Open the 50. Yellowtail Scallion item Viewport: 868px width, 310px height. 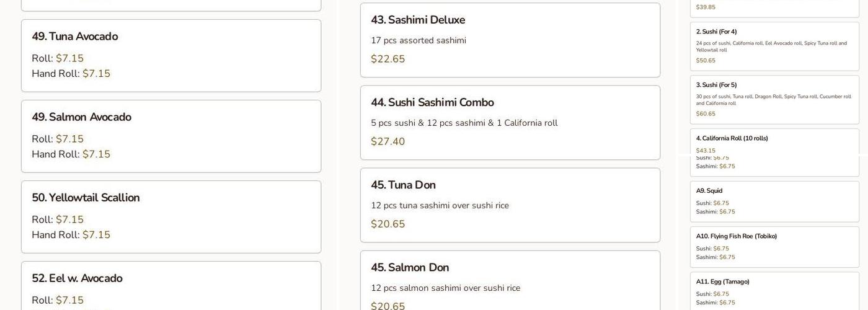pyautogui.click(x=86, y=198)
